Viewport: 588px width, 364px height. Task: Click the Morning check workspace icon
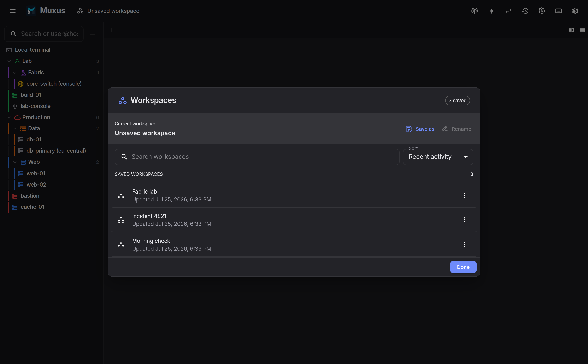[x=121, y=245]
